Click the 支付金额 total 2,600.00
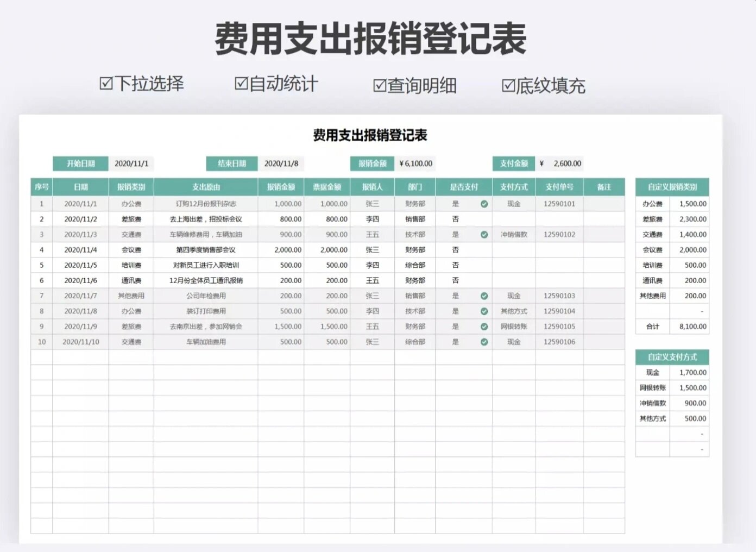The width and height of the screenshot is (756, 552). [559, 164]
